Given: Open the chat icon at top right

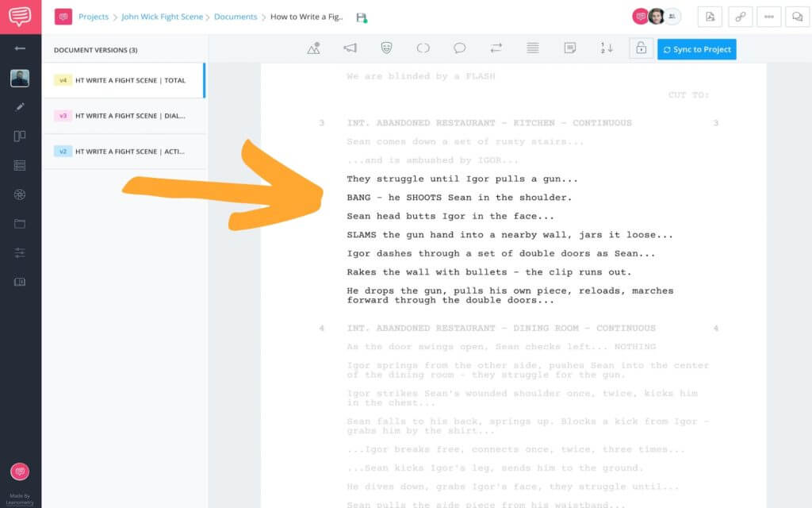Looking at the screenshot, I should [x=797, y=17].
